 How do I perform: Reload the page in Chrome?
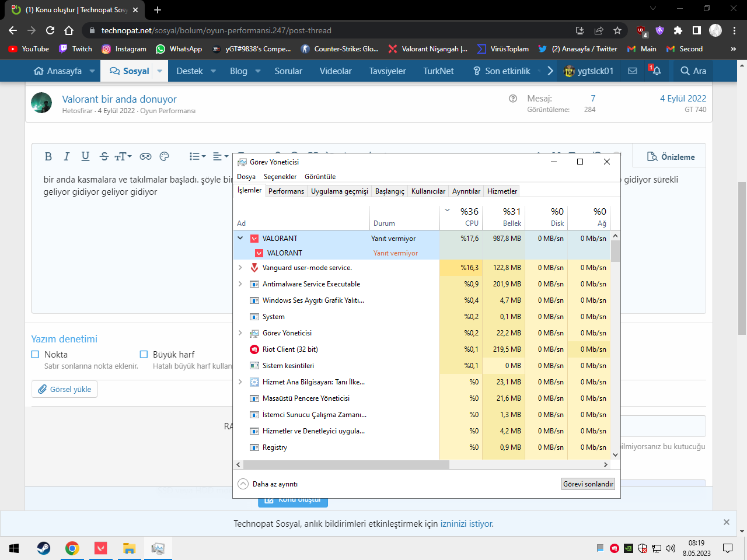tap(50, 30)
